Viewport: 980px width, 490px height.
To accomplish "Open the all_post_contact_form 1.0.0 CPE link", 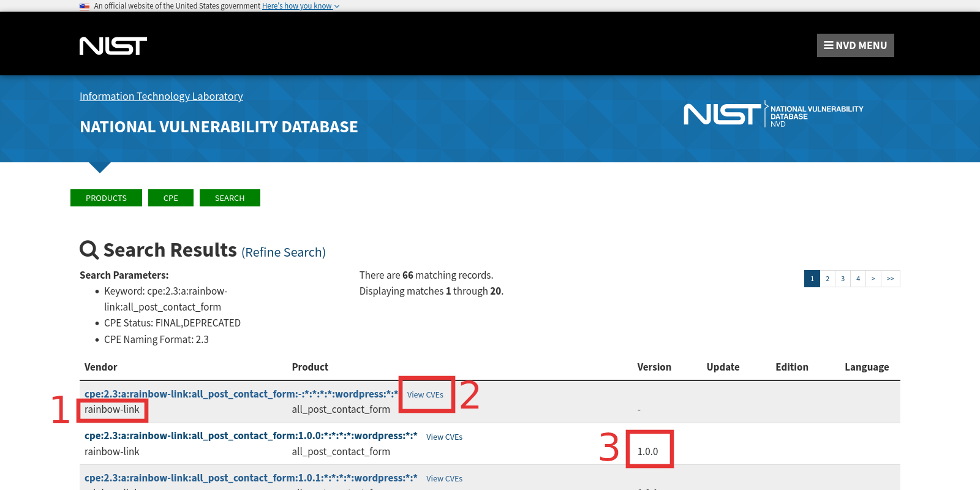I will pos(251,435).
